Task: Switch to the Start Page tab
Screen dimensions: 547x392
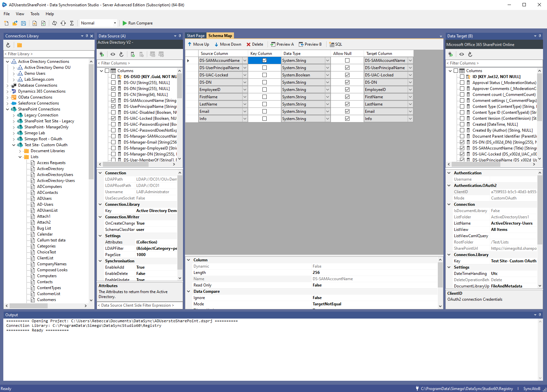Action: tap(196, 36)
